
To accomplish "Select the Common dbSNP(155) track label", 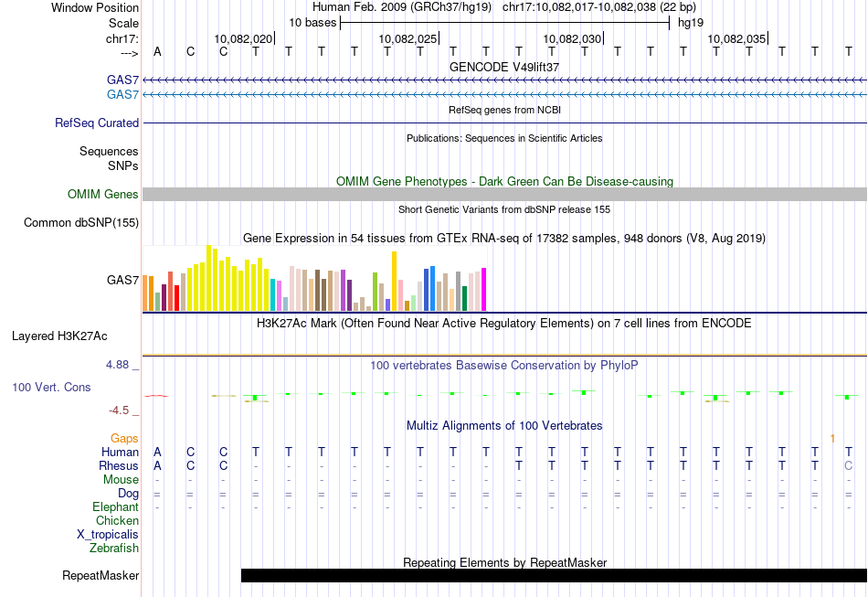I will [x=81, y=222].
